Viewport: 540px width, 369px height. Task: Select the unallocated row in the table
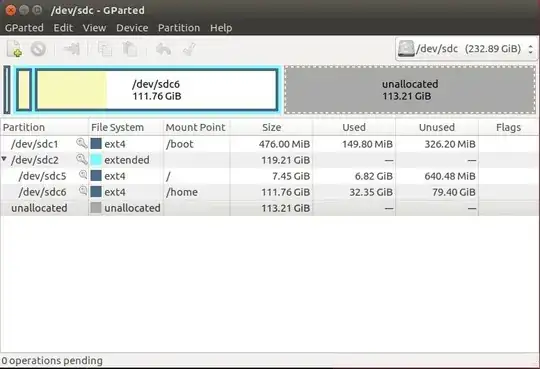(270, 208)
